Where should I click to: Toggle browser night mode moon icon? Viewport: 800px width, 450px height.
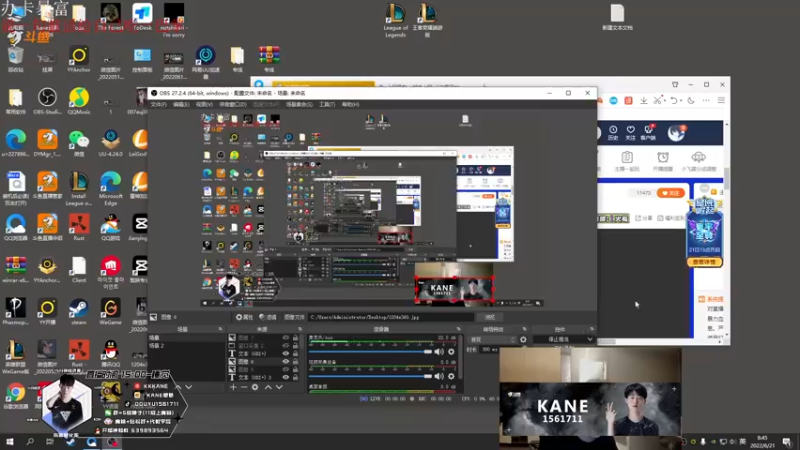pyautogui.click(x=691, y=101)
